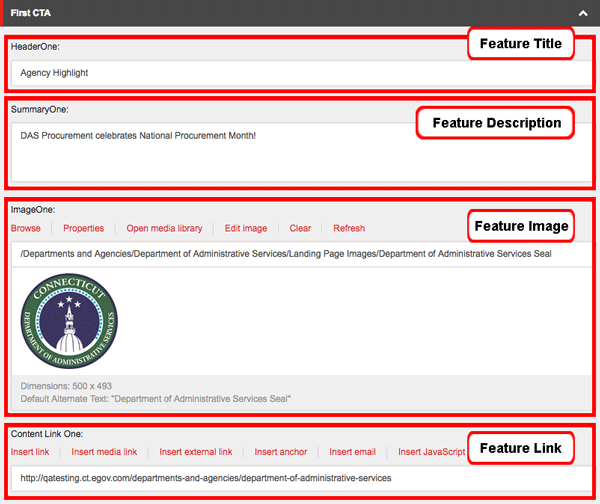Click the Content Link One URL field
Screen dimensions: 600x504
[x=290, y=478]
